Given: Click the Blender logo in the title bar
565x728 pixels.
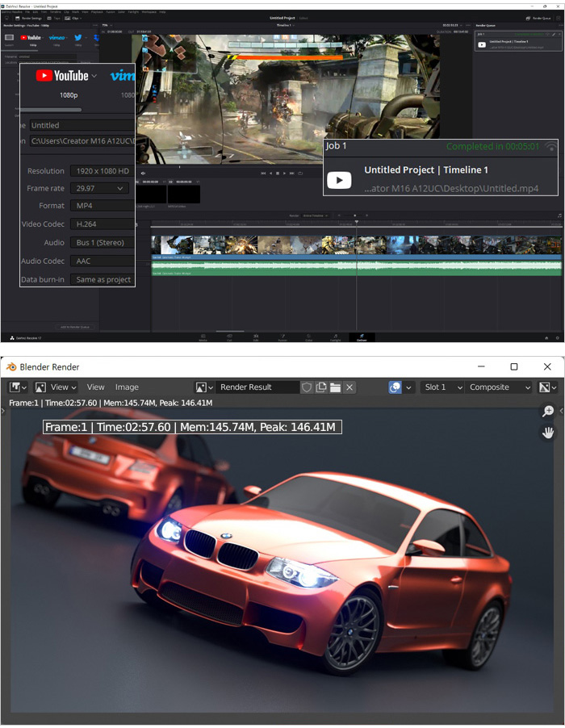Looking at the screenshot, I should pos(11,366).
